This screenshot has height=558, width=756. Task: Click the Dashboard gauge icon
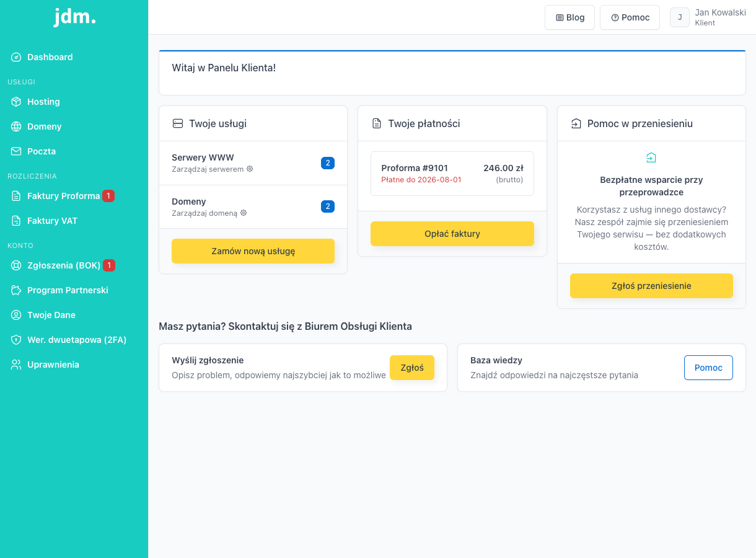pos(16,57)
